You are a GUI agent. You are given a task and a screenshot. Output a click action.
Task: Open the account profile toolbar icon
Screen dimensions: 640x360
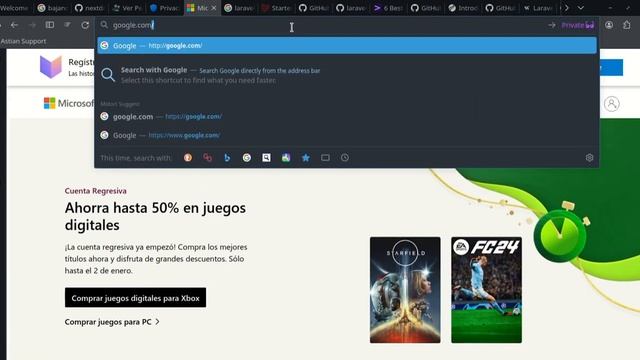pyautogui.click(x=609, y=25)
